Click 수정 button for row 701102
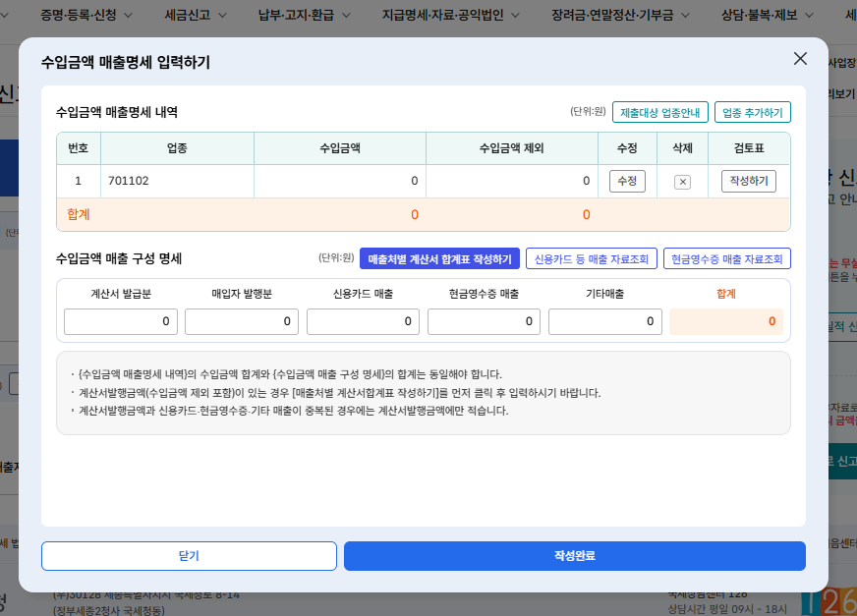This screenshot has height=616, width=857. click(x=627, y=181)
